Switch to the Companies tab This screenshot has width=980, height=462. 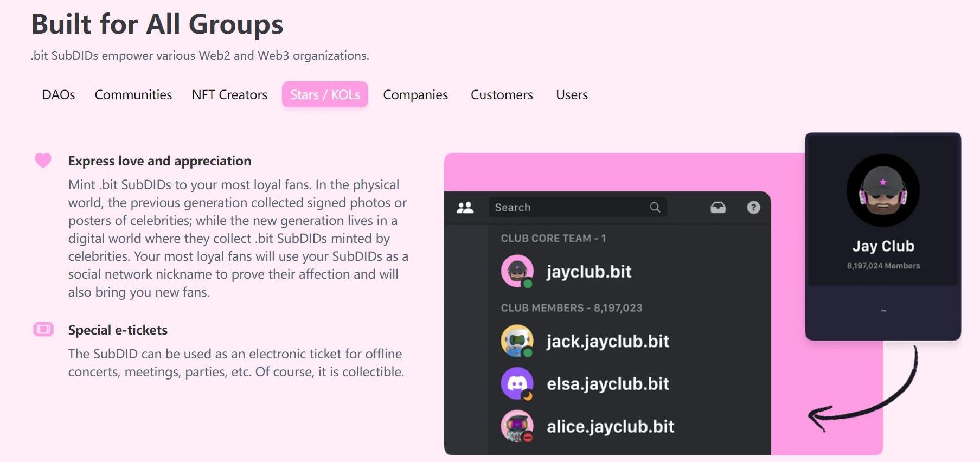coord(415,95)
